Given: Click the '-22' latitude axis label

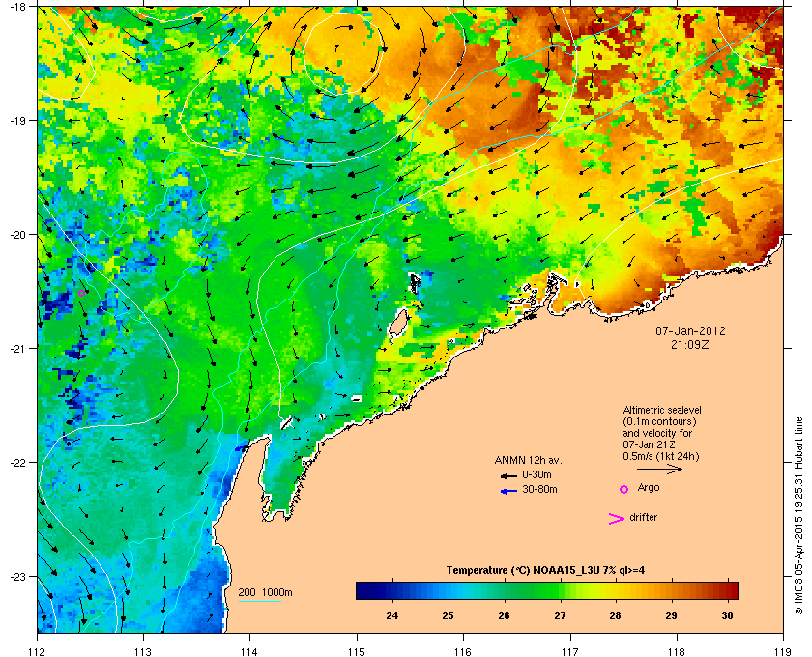Looking at the screenshot, I should pyautogui.click(x=16, y=462).
